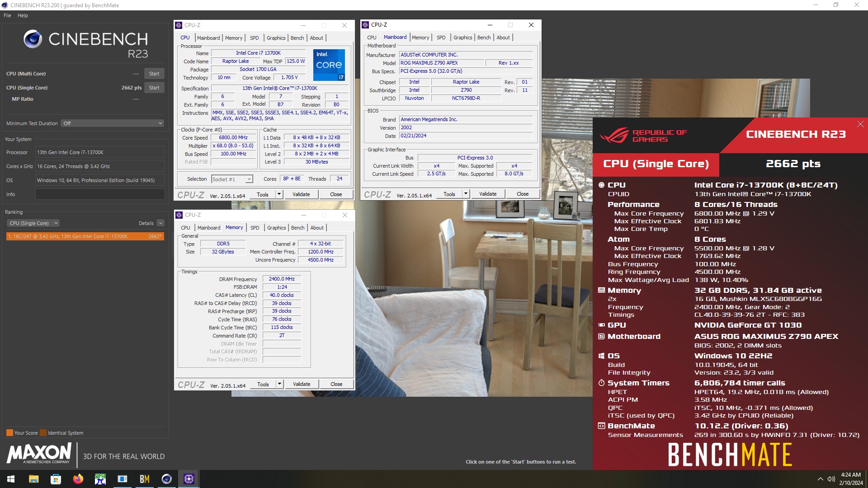
Task: Click the Intel Core i7 logo
Action: coord(329,65)
